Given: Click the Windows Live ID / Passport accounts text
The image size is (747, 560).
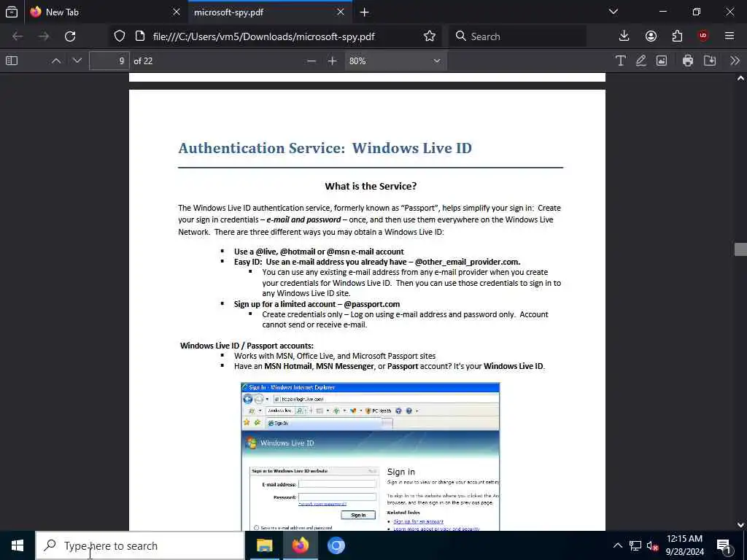Looking at the screenshot, I should (x=247, y=346).
